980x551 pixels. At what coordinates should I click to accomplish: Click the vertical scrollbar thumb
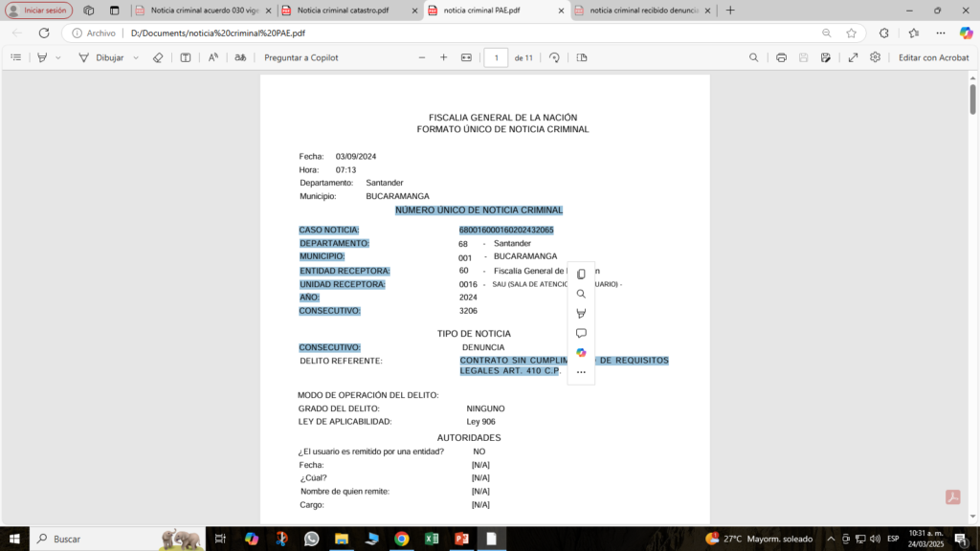point(972,99)
